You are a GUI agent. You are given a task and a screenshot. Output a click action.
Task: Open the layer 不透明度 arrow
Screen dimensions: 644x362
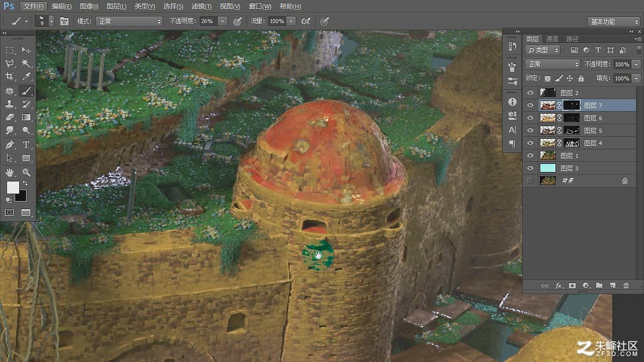click(x=636, y=64)
